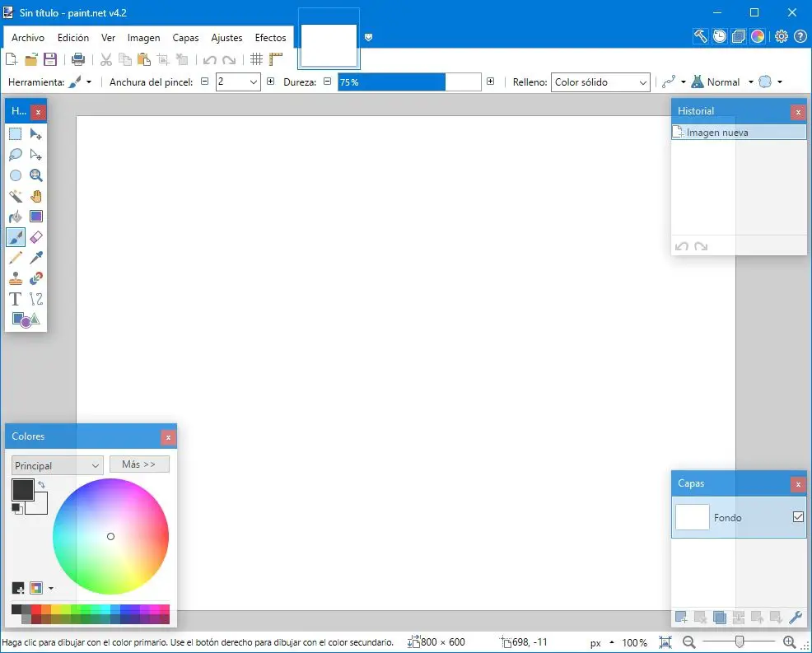The height and width of the screenshot is (653, 812).
Task: Select the Rectangle Select tool
Action: point(16,134)
